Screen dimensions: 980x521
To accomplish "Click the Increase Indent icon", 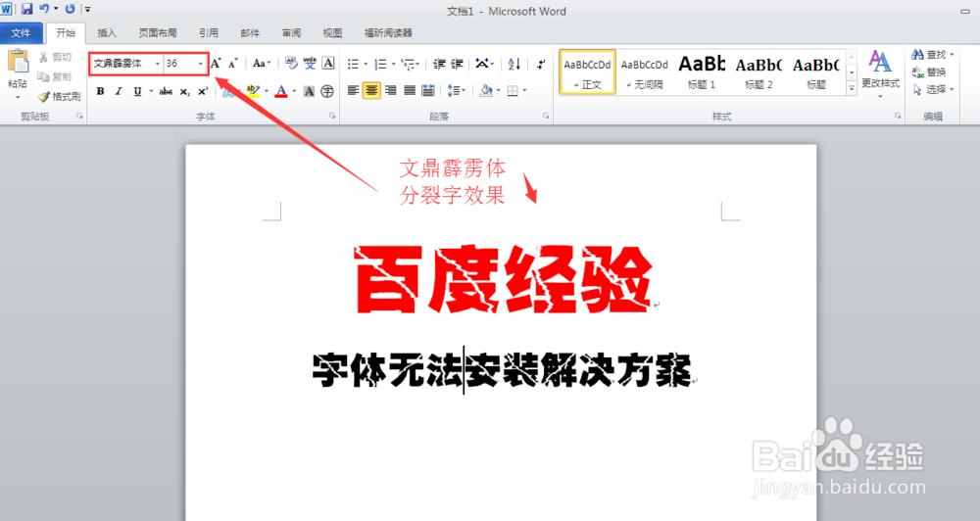I will [458, 64].
